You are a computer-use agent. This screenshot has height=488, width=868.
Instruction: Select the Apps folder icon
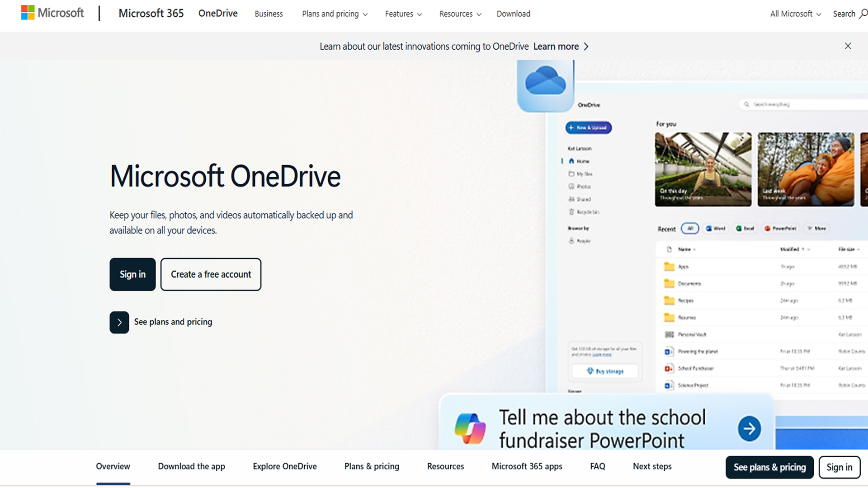[x=669, y=267]
